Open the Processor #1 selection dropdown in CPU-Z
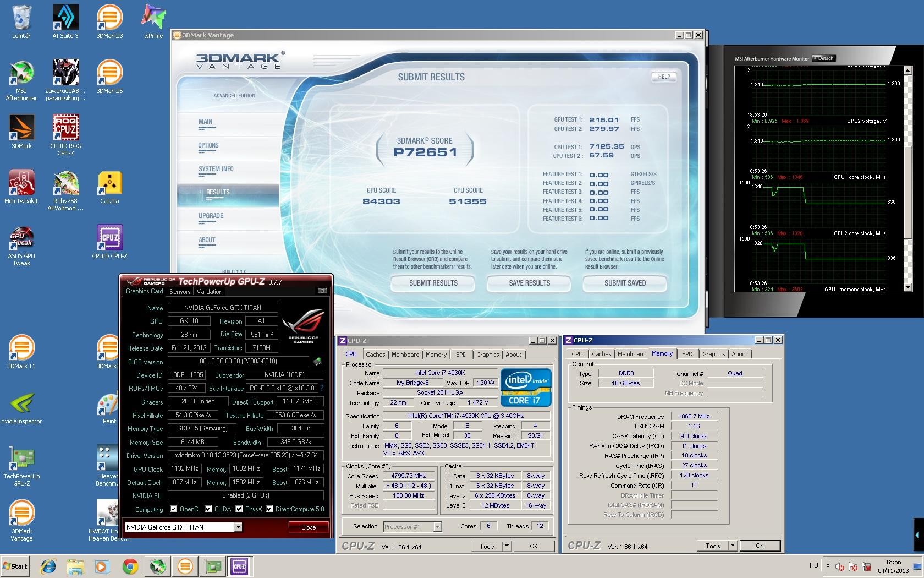The height and width of the screenshot is (578, 924). coord(437,527)
